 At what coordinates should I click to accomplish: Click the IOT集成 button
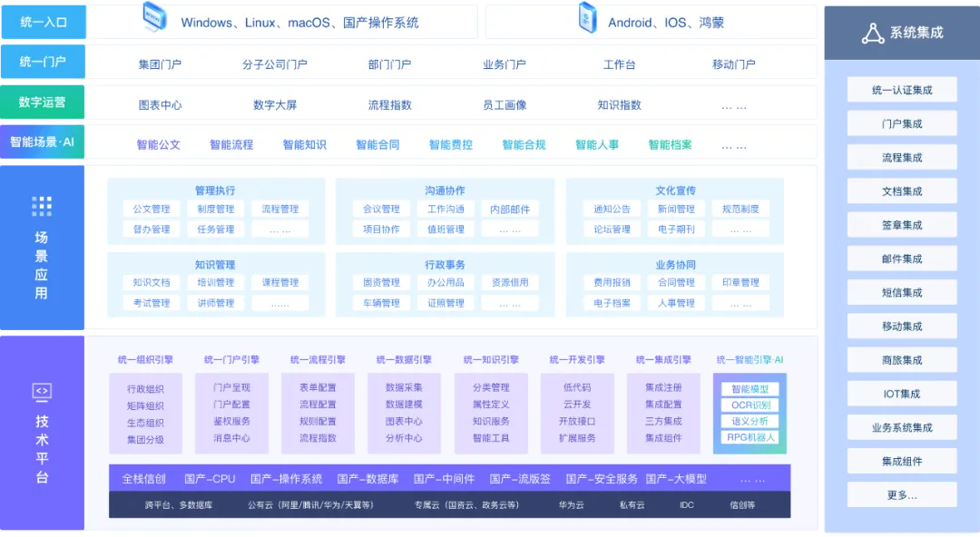[901, 394]
